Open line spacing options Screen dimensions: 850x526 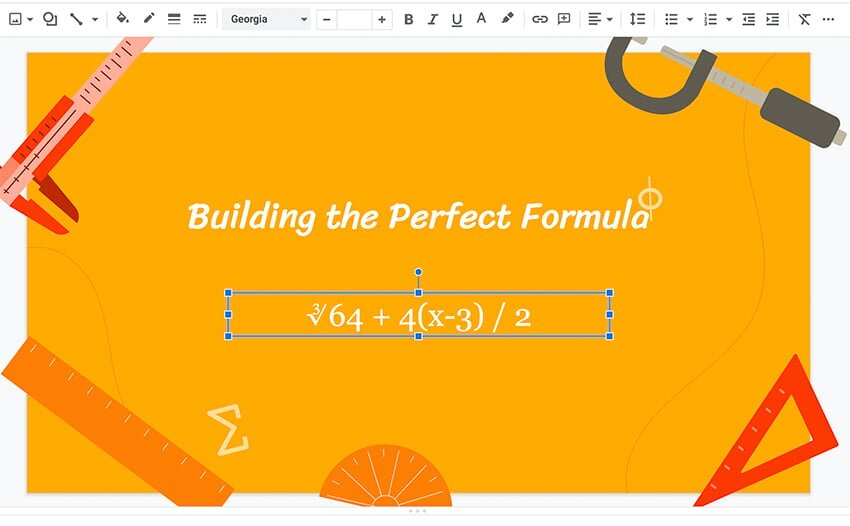[638, 19]
